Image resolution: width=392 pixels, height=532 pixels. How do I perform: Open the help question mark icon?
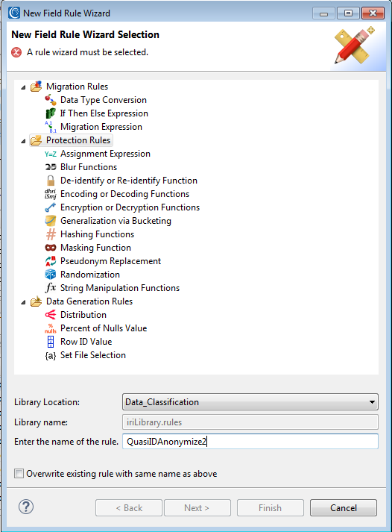[x=26, y=507]
